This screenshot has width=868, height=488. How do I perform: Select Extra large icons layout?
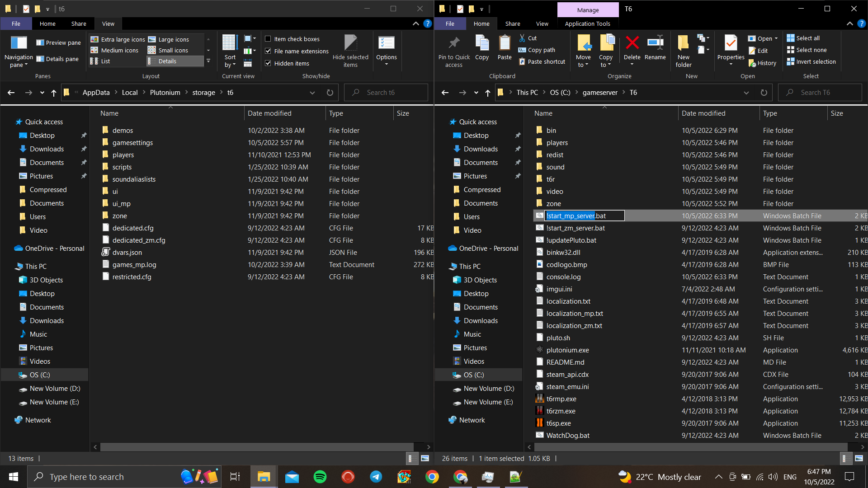(x=118, y=39)
